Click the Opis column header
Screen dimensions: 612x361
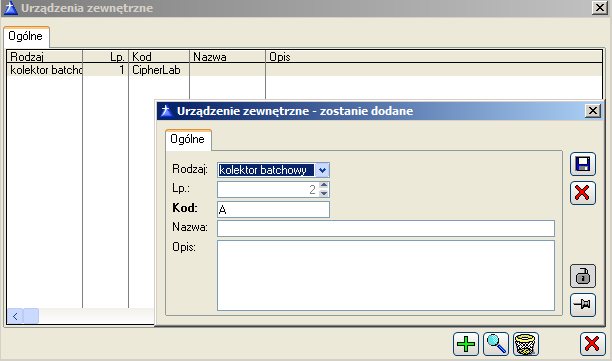point(434,57)
